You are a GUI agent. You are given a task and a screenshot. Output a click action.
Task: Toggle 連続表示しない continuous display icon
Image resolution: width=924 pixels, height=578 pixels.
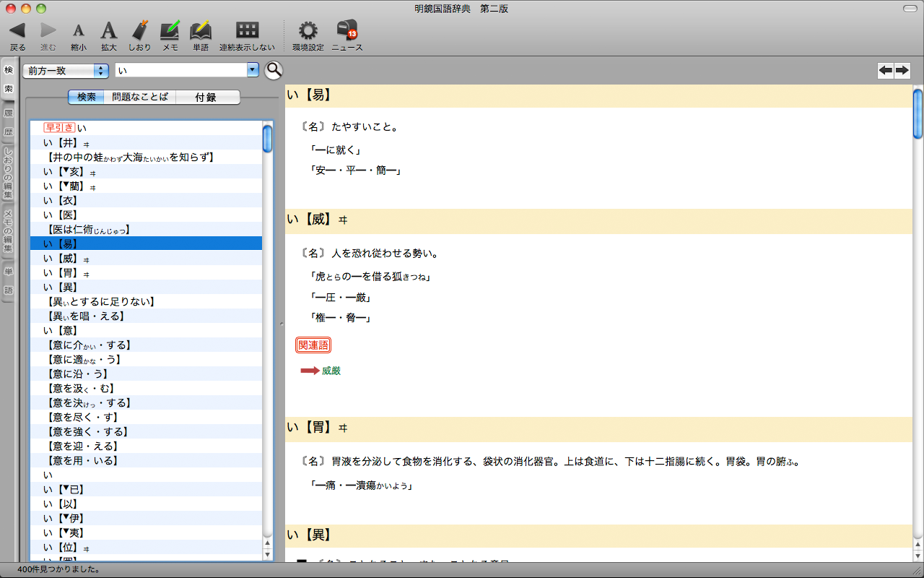pos(247,30)
